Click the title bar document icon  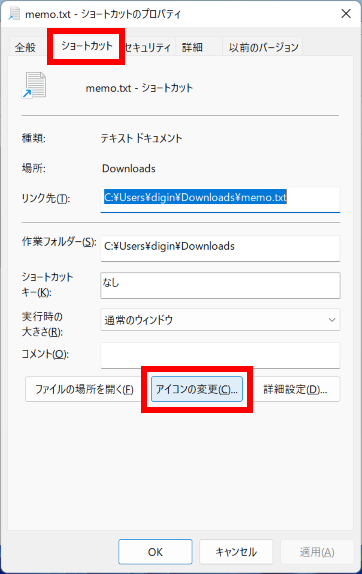click(14, 14)
